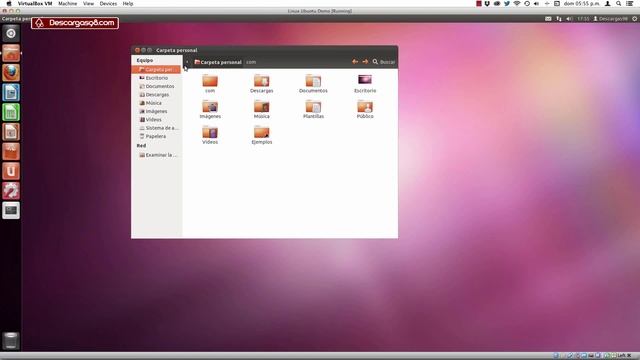
Task: Click the Twitter icon in macOS menu bar
Action: [507, 4]
